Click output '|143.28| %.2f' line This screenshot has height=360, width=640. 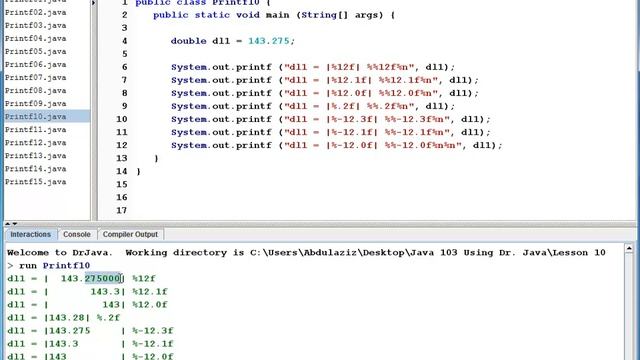click(x=64, y=318)
